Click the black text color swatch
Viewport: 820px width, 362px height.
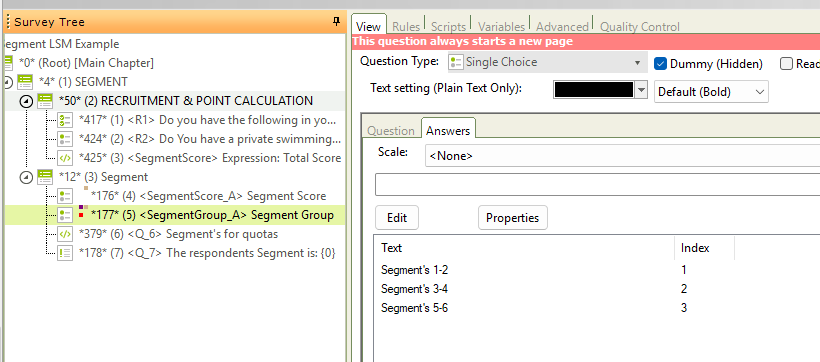coord(594,90)
